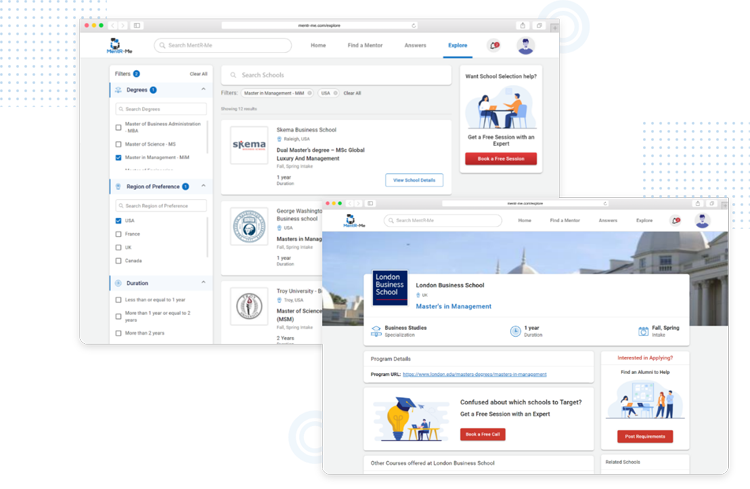Viewport: 750px width, 489px height.
Task: Uncheck the USA region checkbox
Action: tap(118, 221)
